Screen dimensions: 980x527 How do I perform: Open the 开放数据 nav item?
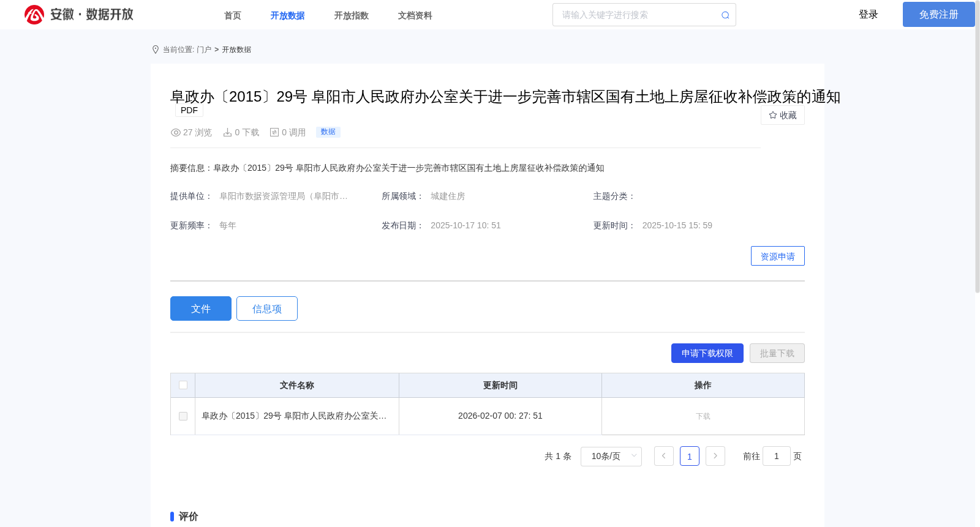point(288,15)
